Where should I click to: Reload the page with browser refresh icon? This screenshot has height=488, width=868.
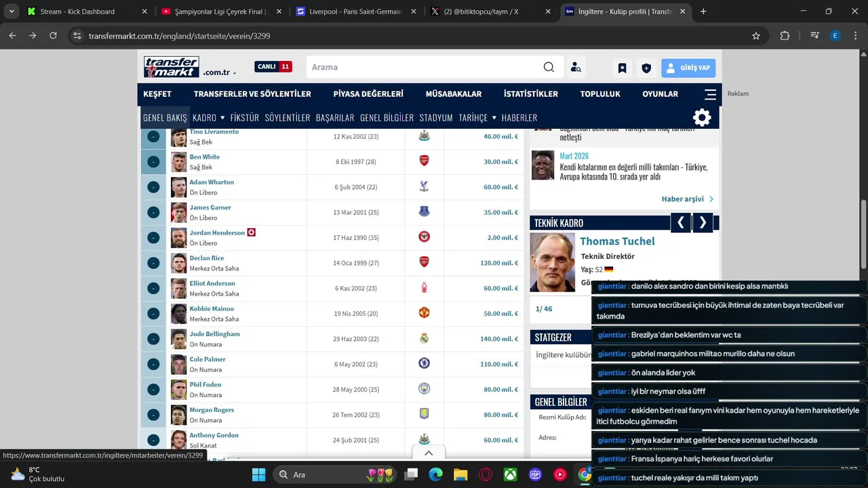tap(53, 36)
